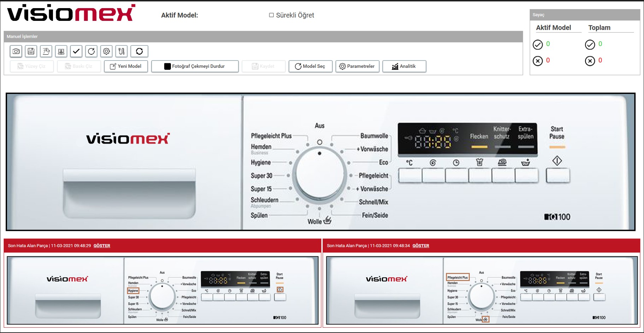The width and height of the screenshot is (644, 333).
Task: Click GÖSTER link for 09:48:34 error
Action: (x=421, y=246)
